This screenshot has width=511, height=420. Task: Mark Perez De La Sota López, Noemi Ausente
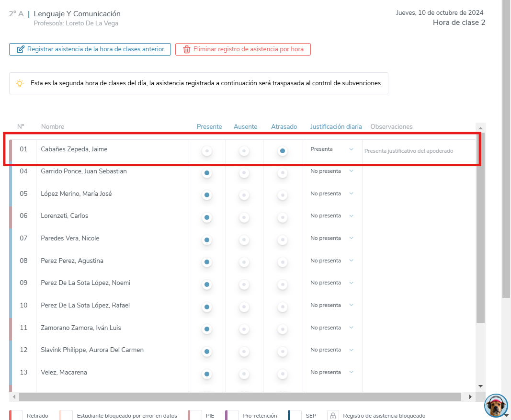tap(244, 284)
